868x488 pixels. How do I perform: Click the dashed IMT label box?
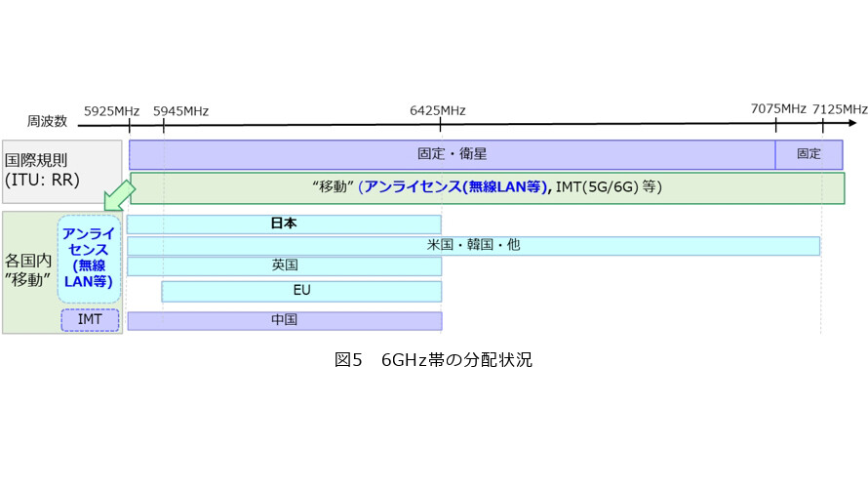pyautogui.click(x=90, y=320)
